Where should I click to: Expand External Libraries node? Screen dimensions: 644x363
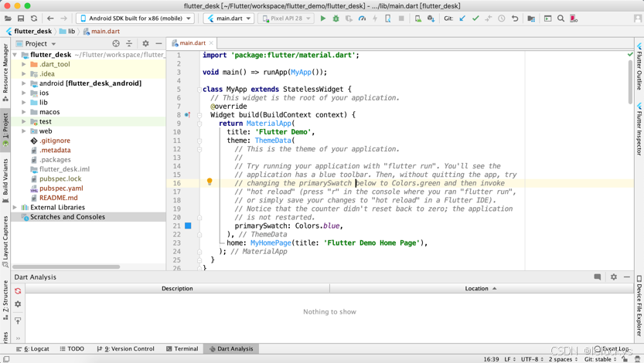click(15, 207)
